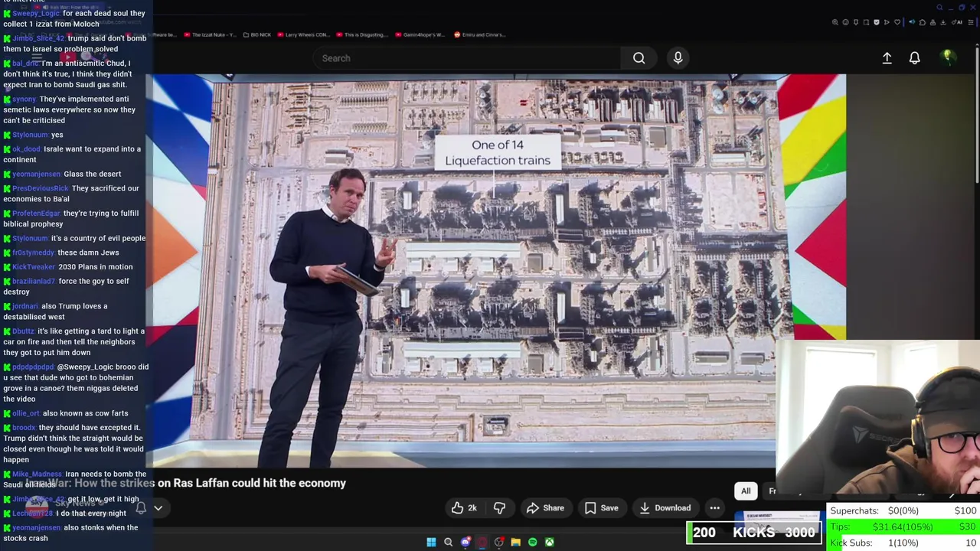The height and width of the screenshot is (551, 980).
Task: Open the ad blocker shield icon
Action: pos(877,22)
